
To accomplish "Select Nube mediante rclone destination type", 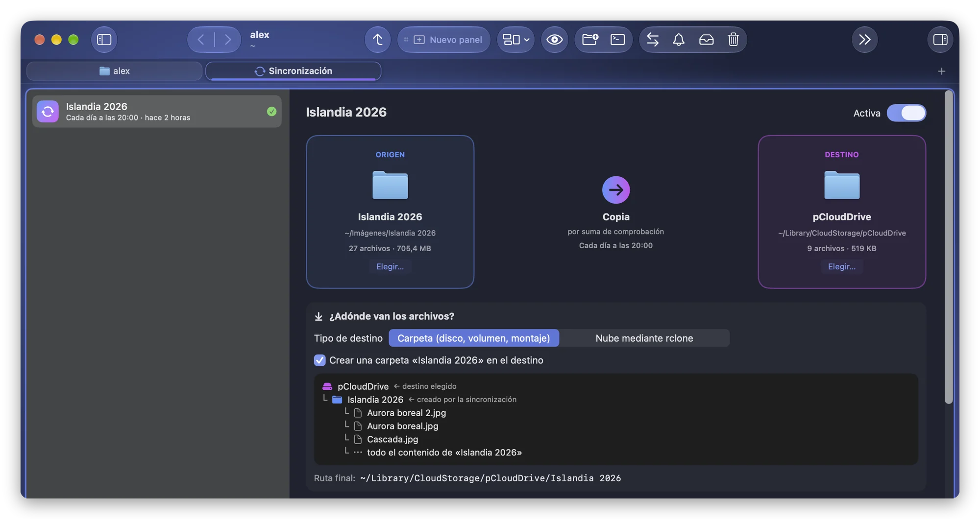I will pyautogui.click(x=644, y=338).
